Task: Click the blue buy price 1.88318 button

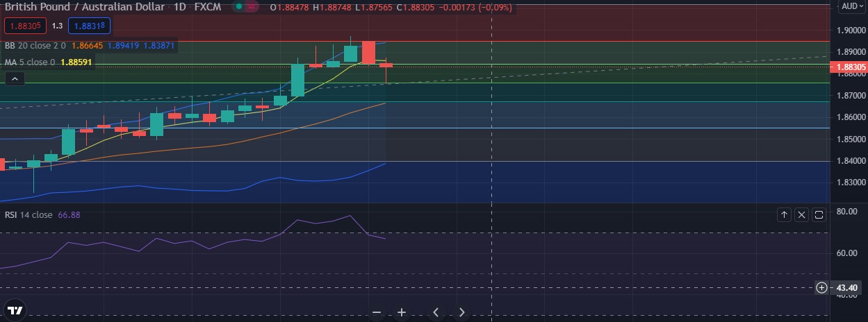Action: (89, 26)
